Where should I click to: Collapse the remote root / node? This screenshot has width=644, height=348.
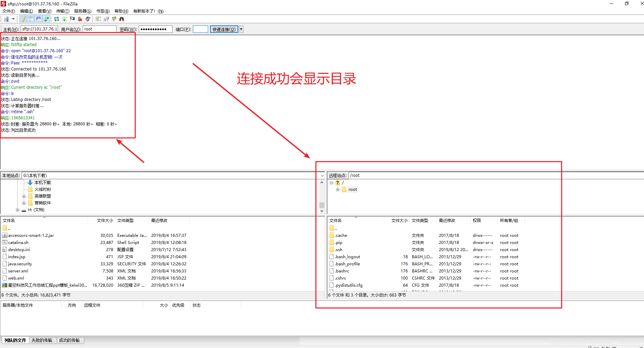coord(331,183)
